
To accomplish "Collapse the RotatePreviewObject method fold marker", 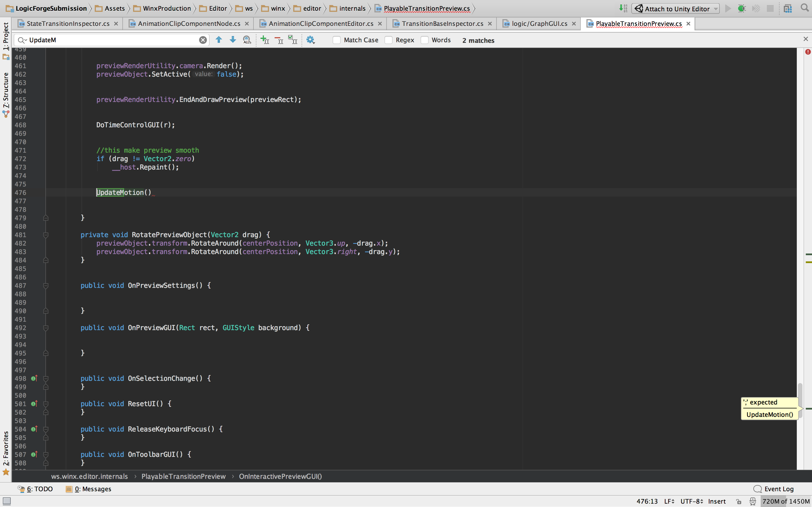I will point(46,235).
